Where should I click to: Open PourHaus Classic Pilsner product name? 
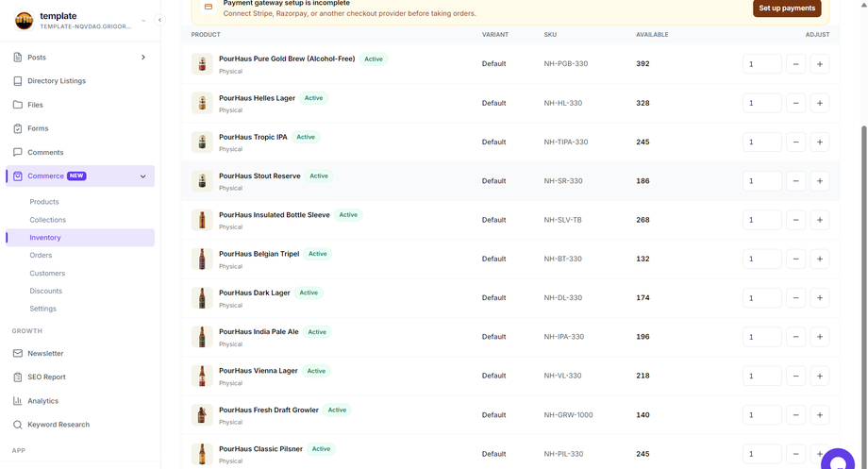tap(260, 449)
